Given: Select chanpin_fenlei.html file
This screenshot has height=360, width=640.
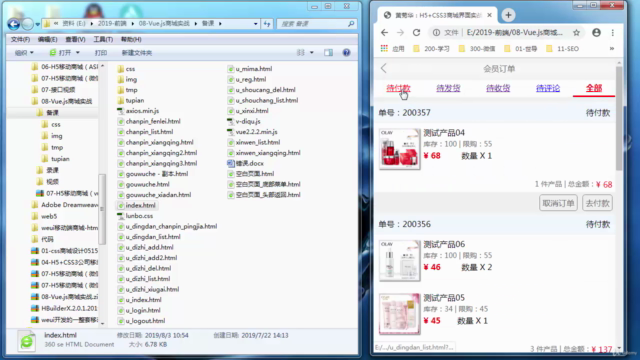Looking at the screenshot, I should tap(149, 122).
